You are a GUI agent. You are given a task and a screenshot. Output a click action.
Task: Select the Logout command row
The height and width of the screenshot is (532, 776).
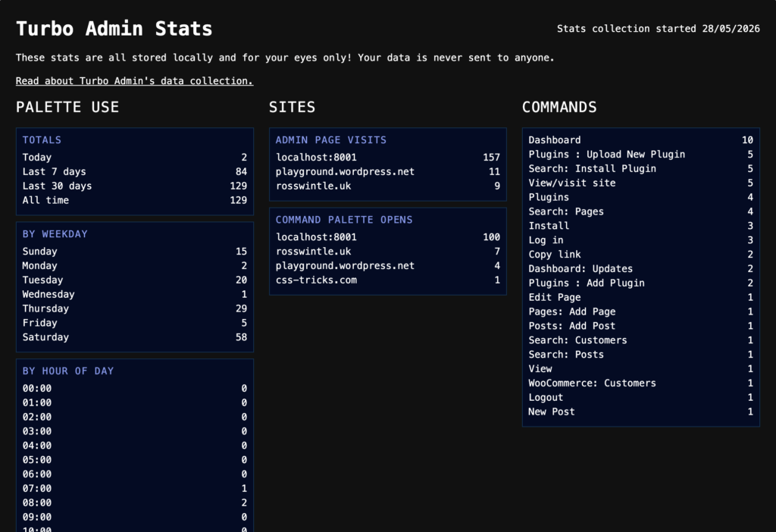point(640,397)
